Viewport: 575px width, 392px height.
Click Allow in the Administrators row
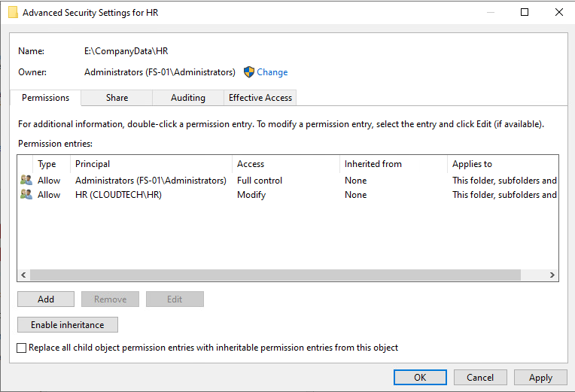pos(49,181)
